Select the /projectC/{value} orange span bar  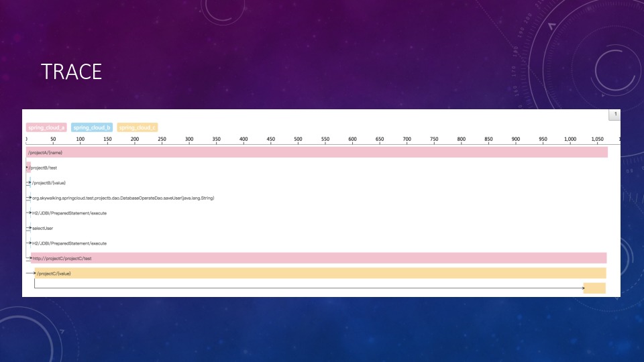321,274
